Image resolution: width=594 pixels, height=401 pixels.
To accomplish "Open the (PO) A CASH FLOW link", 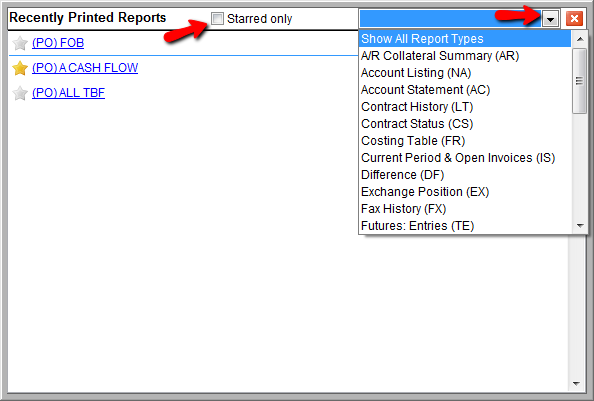I will click(x=85, y=68).
